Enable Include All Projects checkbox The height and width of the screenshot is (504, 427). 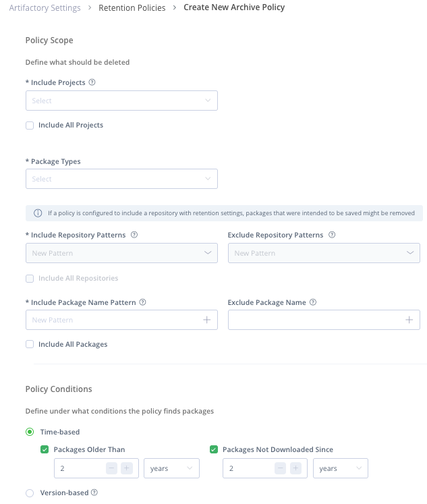click(x=30, y=125)
